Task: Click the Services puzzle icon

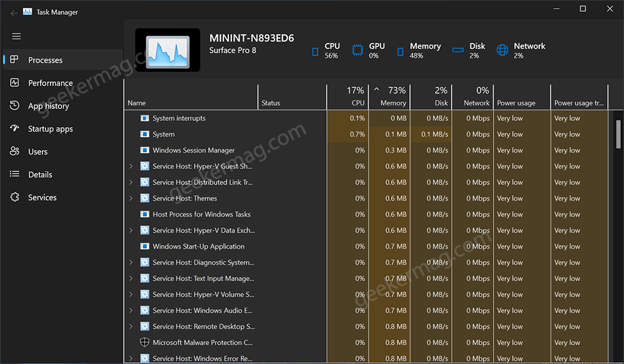Action: coord(14,197)
